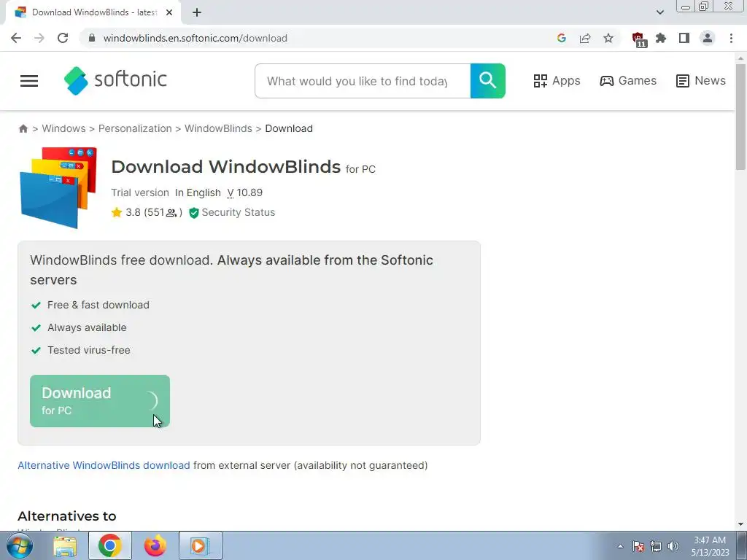Viewport: 747px width, 560px height.
Task: Open the tab search dropdown chevron
Action: (x=659, y=12)
